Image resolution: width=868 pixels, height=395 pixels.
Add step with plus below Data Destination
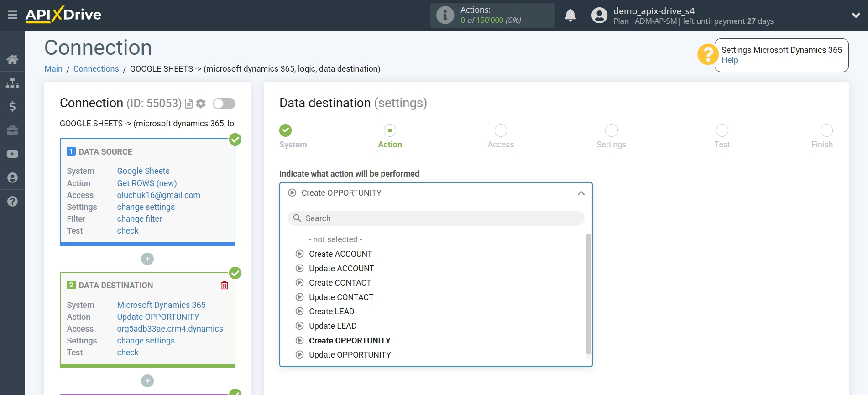[x=147, y=381]
